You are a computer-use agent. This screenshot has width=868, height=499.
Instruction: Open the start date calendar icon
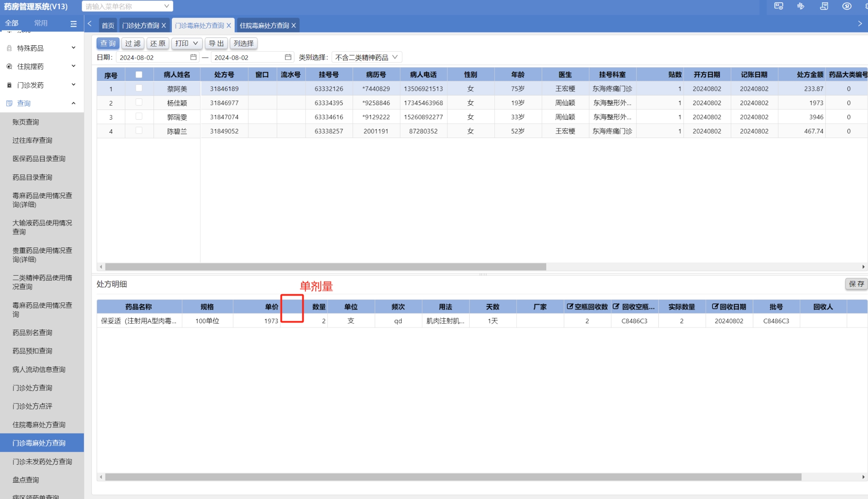(193, 57)
